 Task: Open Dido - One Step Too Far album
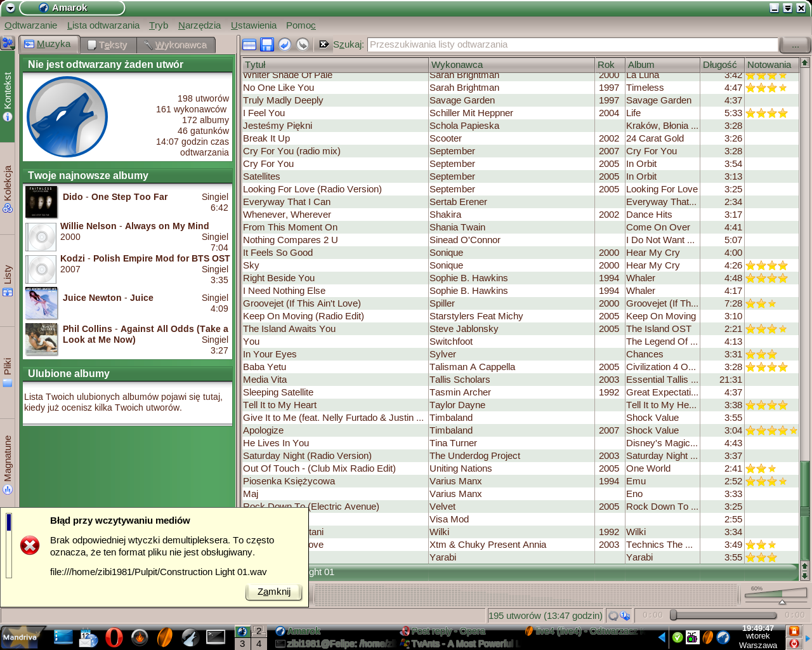115,197
